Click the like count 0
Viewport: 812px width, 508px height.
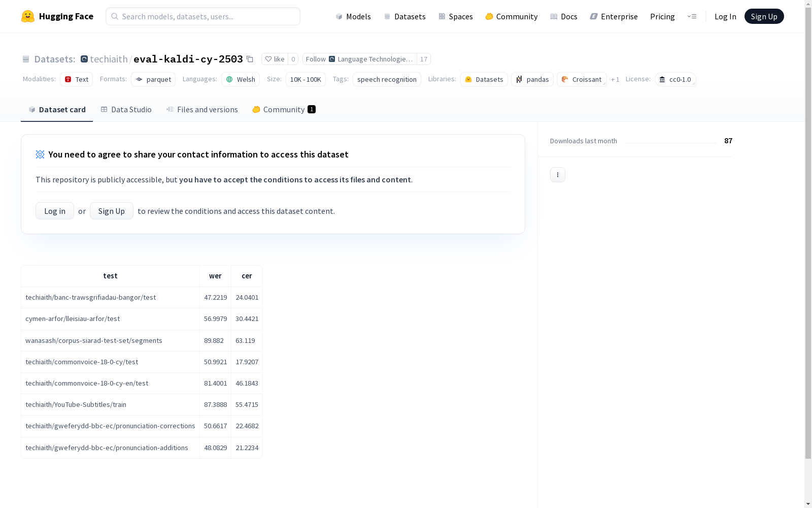[x=293, y=59]
